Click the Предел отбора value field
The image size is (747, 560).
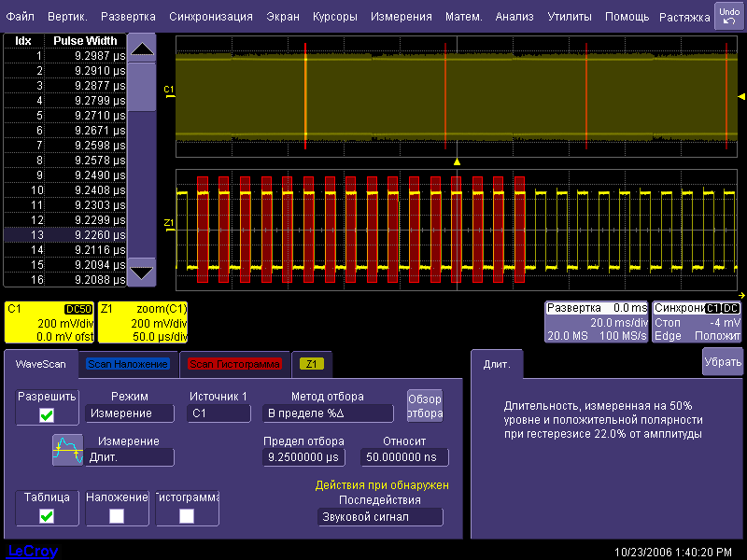point(304,457)
